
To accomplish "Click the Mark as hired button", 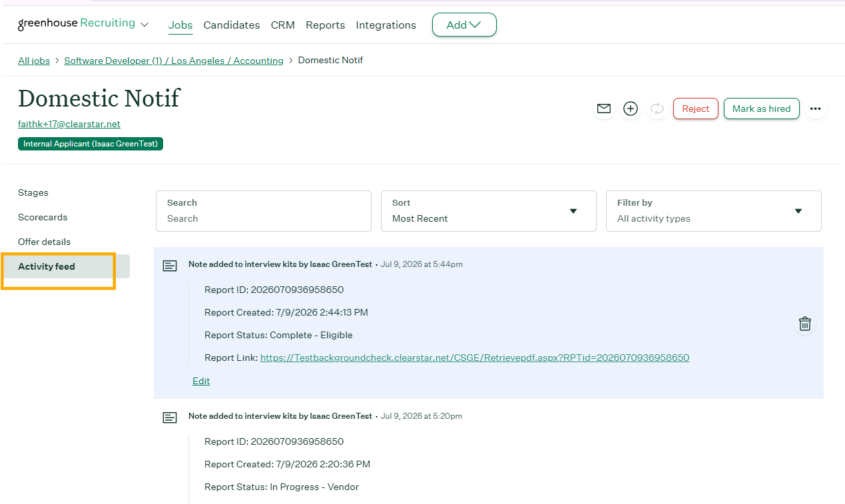I will tap(762, 109).
